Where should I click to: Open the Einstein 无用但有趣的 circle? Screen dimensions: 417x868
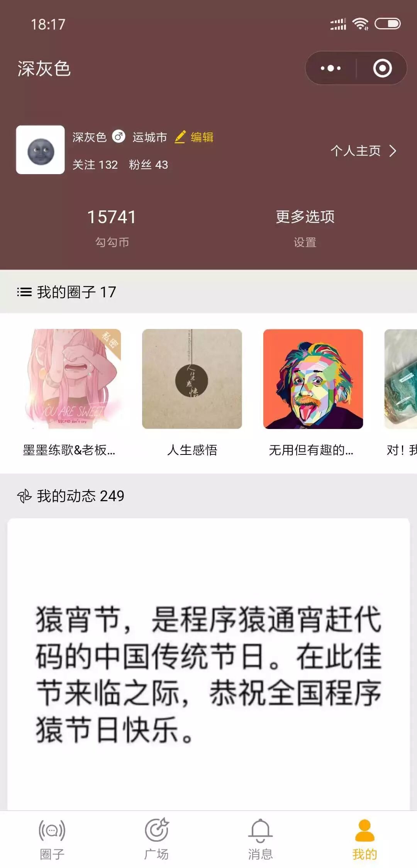tap(313, 379)
